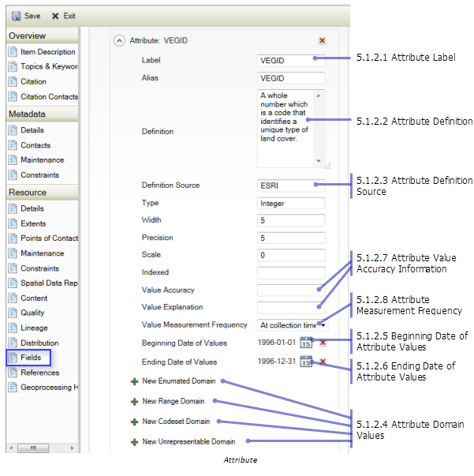This screenshot has width=474, height=476.
Task: Click the Label input field
Action: [290, 60]
